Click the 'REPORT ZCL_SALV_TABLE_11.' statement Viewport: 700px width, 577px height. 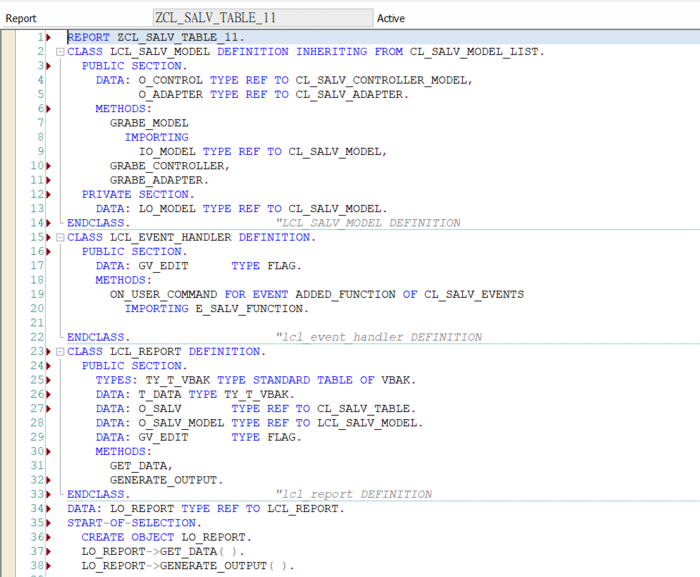tap(156, 38)
